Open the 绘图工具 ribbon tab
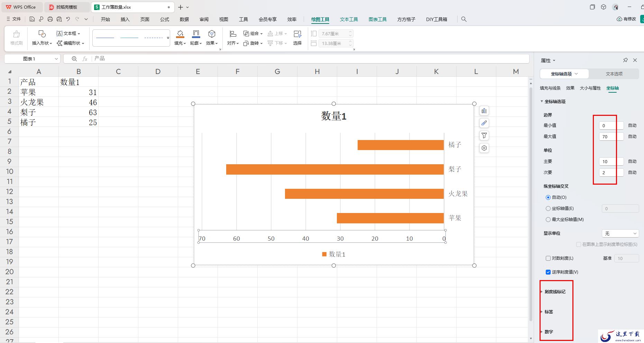This screenshot has height=343, width=644. tap(320, 19)
